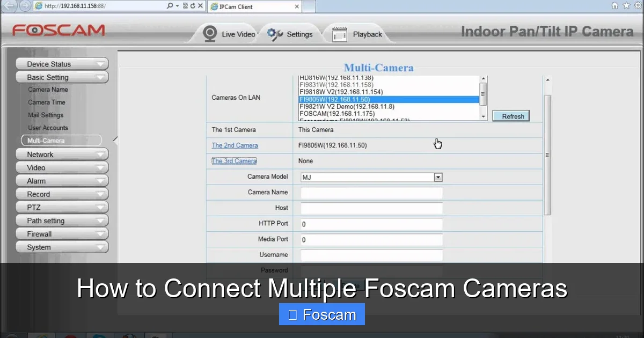
Task: Toggle Compatibility View in the address bar
Action: 185,6
